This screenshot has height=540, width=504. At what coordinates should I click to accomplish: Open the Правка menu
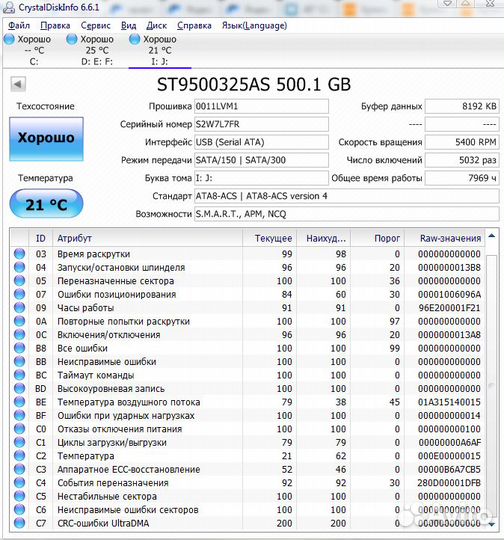pyautogui.click(x=55, y=25)
